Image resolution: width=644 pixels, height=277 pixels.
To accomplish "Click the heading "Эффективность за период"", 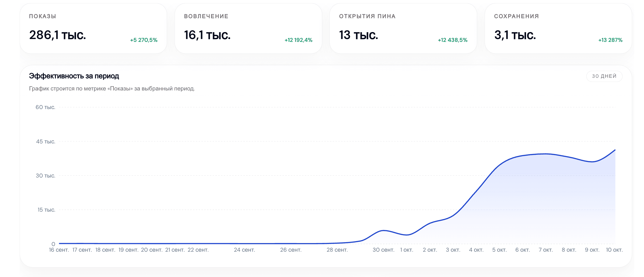I will 74,76.
